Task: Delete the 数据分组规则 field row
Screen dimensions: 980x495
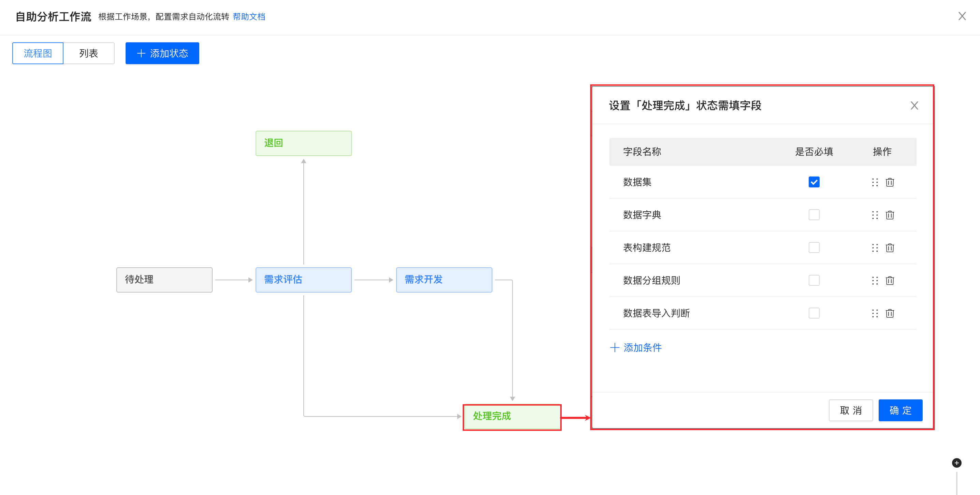Action: (x=890, y=280)
